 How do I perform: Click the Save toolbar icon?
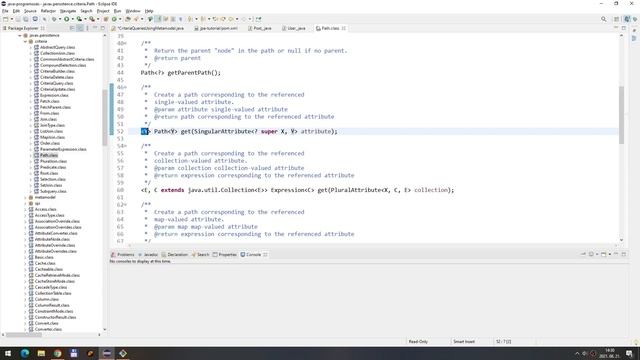point(18,19)
